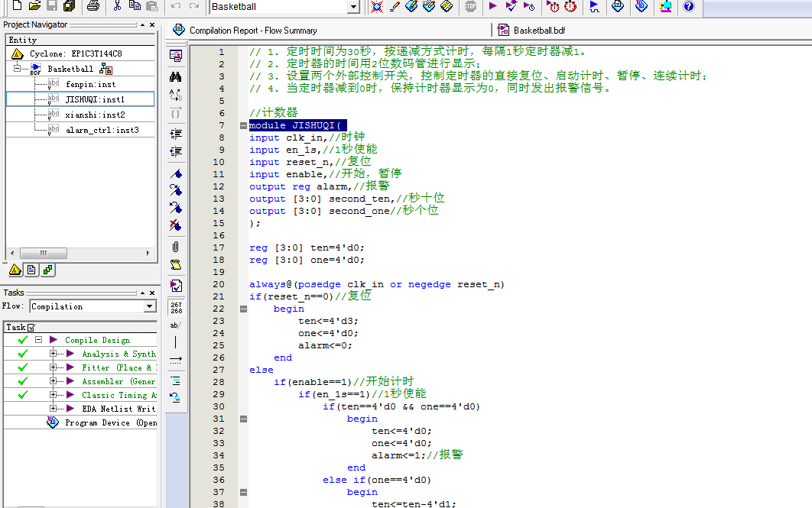Image resolution: width=812 pixels, height=508 pixels.
Task: Start compilation with the purple play icon
Action: (x=492, y=5)
